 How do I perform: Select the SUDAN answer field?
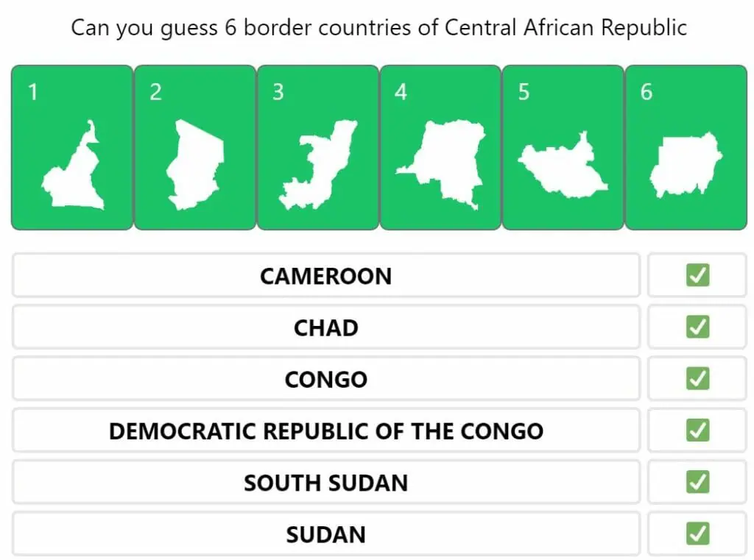coord(325,534)
